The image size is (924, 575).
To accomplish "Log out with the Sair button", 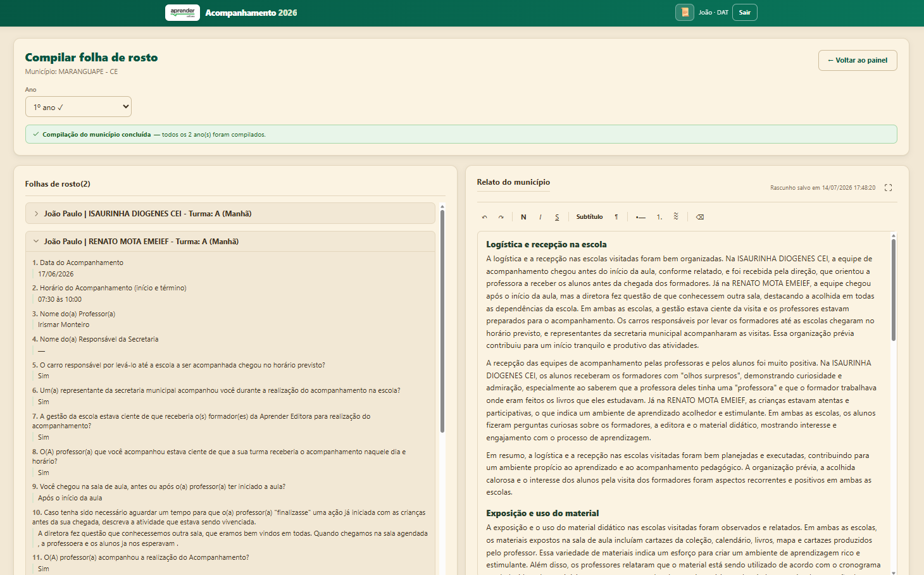I will click(745, 13).
